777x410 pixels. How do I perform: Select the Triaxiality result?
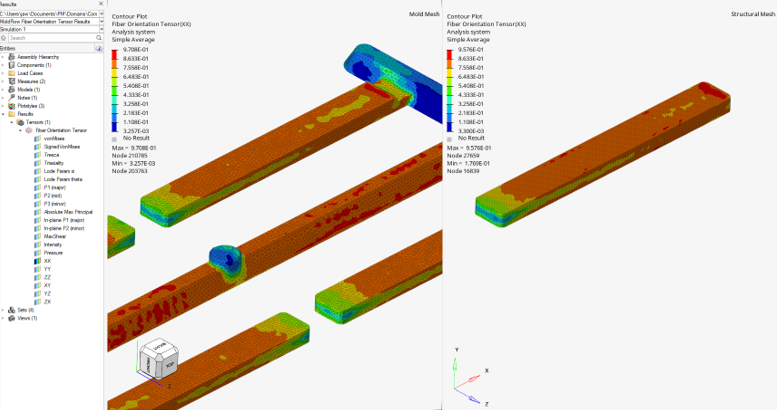pos(54,163)
